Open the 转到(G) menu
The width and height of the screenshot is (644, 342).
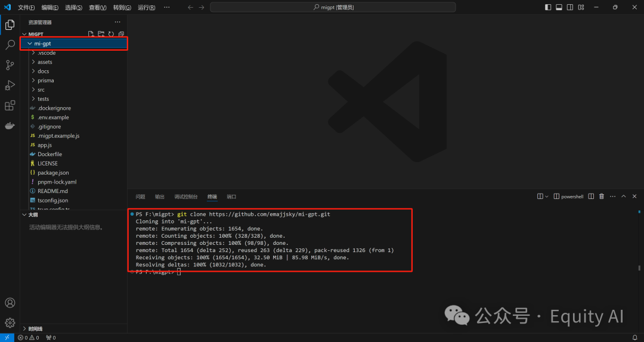pos(122,7)
